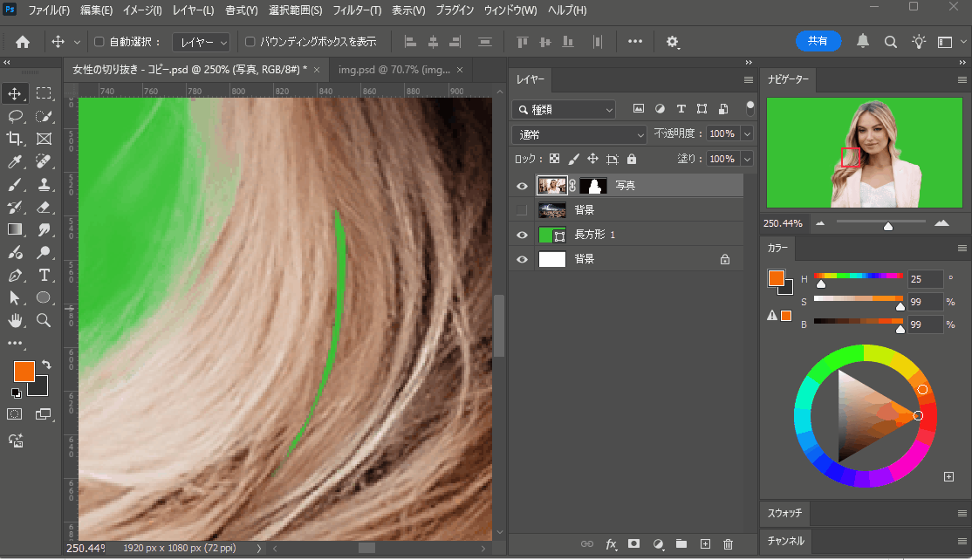Open the blend mode 通常 dropdown

pyautogui.click(x=579, y=134)
